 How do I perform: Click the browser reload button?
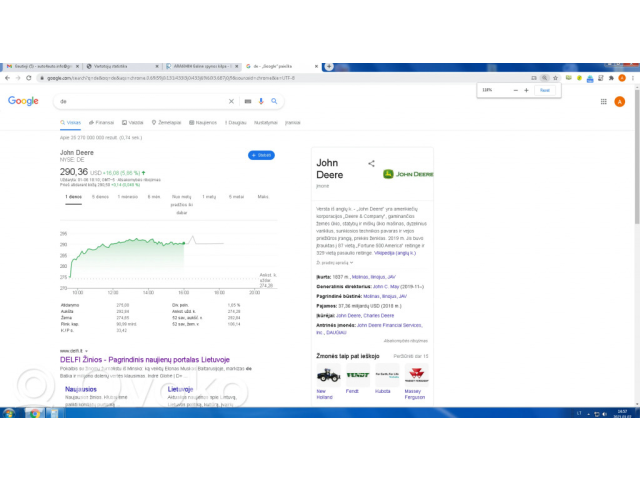click(x=30, y=77)
